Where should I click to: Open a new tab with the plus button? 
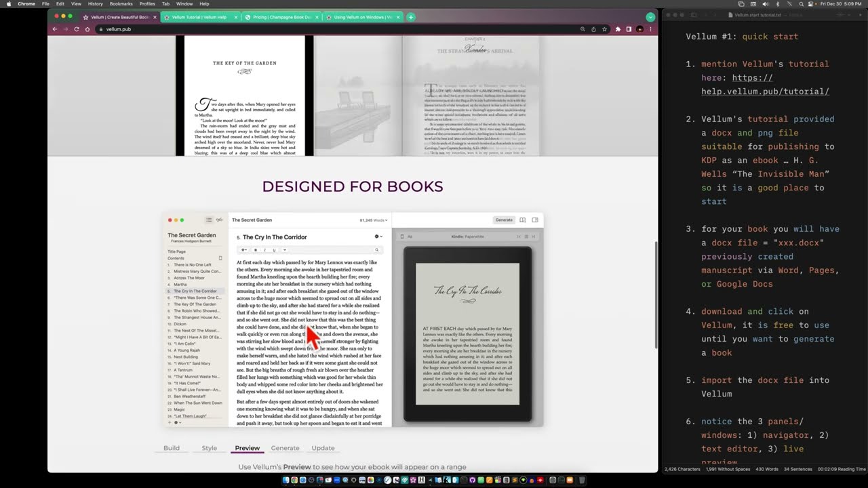(x=410, y=17)
